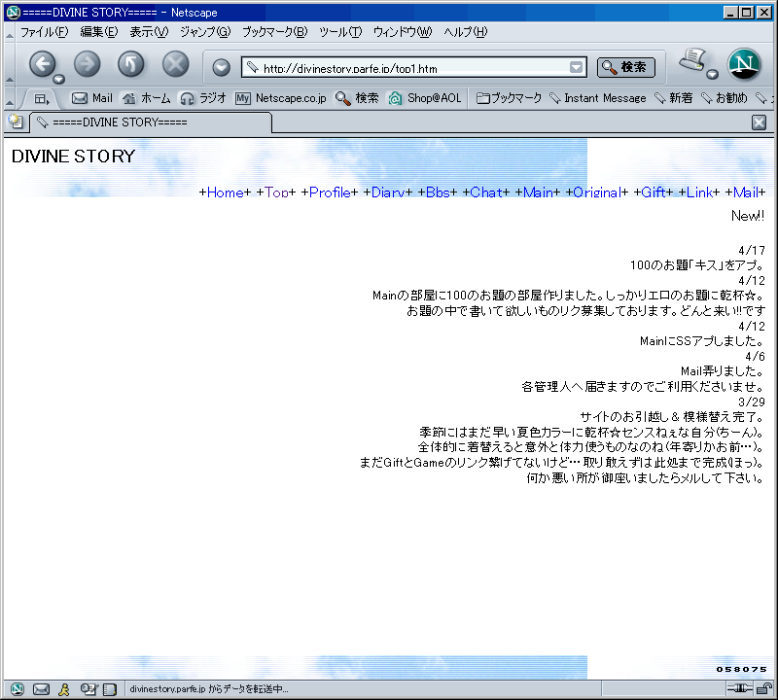Close the current tab with tab bar X
The image size is (778, 700).
[759, 122]
